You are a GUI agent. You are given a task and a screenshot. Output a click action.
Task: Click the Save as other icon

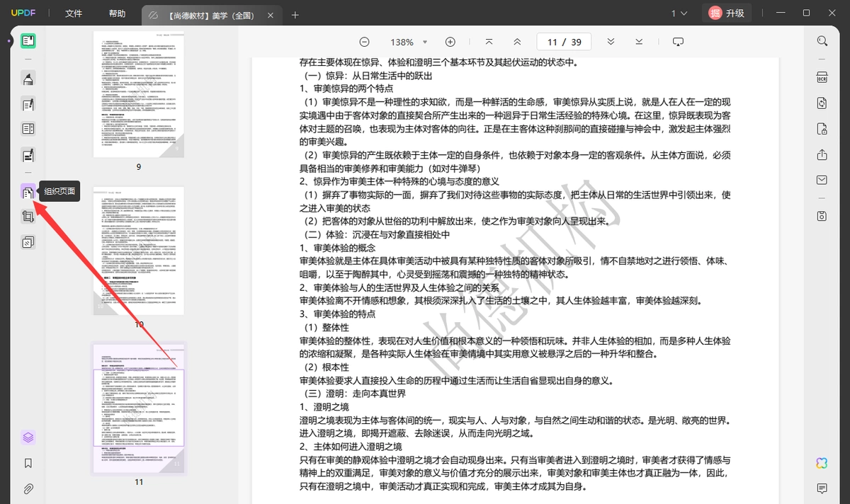[822, 216]
